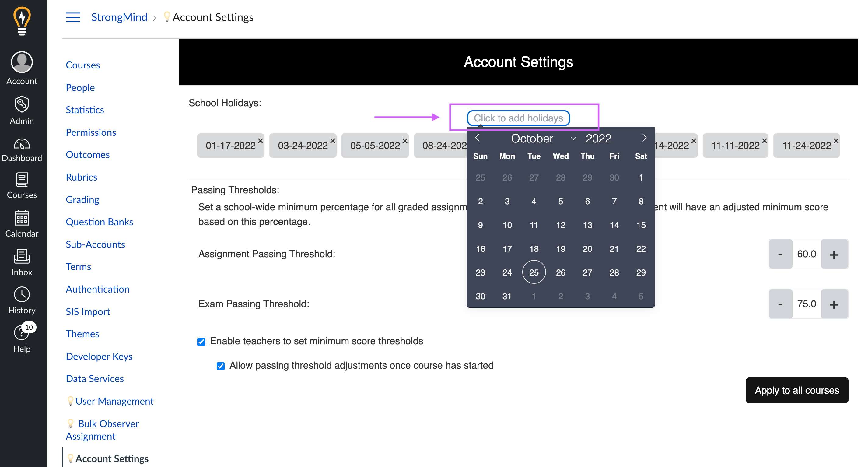Increase Exam Passing Threshold
The image size is (868, 467).
click(834, 304)
